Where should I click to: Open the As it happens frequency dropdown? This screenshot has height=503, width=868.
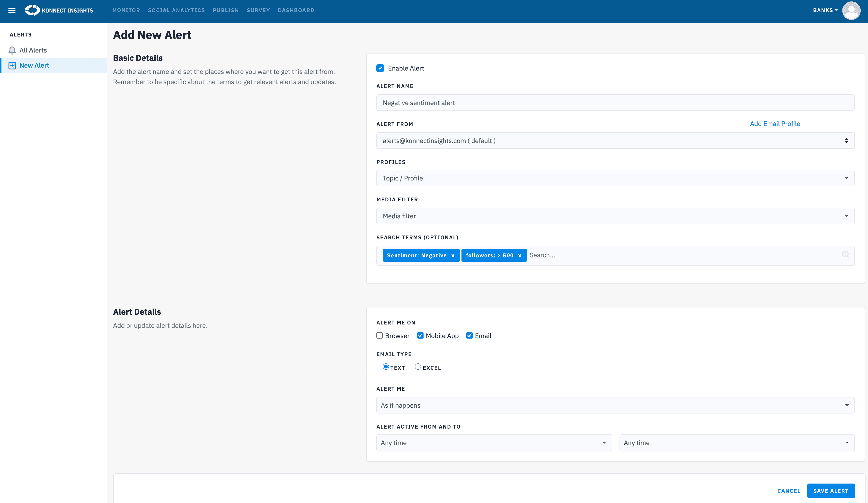click(615, 405)
